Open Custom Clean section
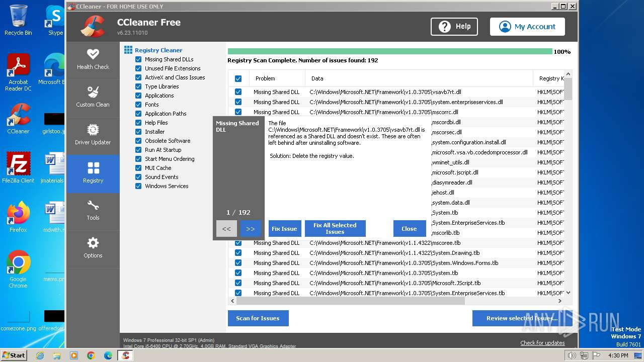This screenshot has height=362, width=644. tap(93, 97)
